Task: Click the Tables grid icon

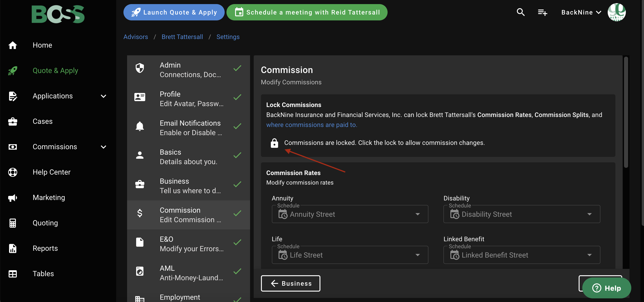Action: click(x=12, y=274)
